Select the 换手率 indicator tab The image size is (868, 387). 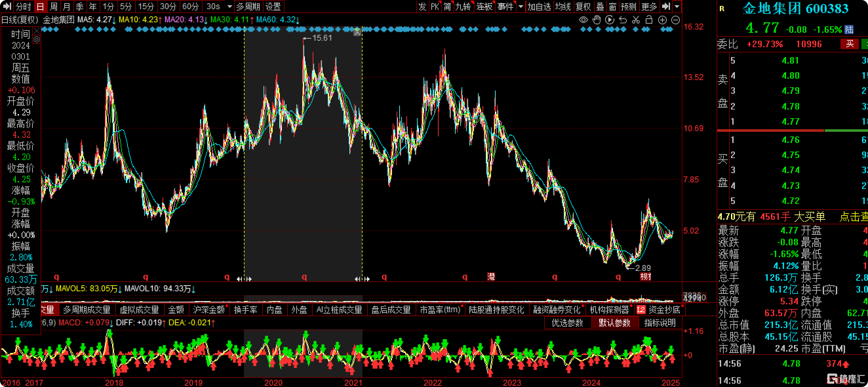click(x=246, y=310)
